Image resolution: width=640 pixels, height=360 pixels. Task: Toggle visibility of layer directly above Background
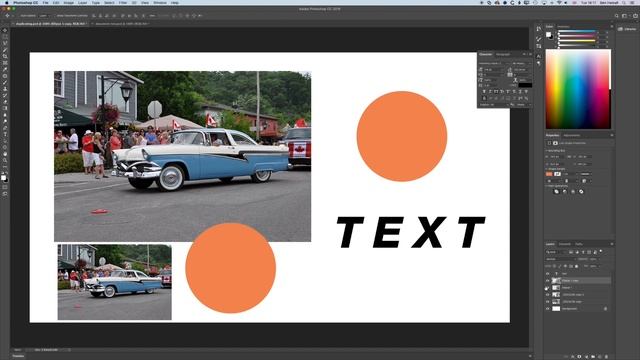click(547, 302)
